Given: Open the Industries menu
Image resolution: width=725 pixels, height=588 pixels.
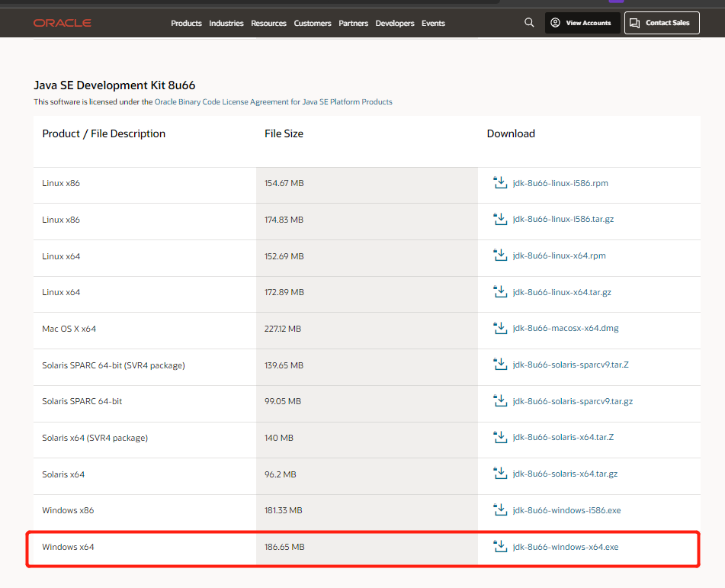Looking at the screenshot, I should click(x=226, y=23).
